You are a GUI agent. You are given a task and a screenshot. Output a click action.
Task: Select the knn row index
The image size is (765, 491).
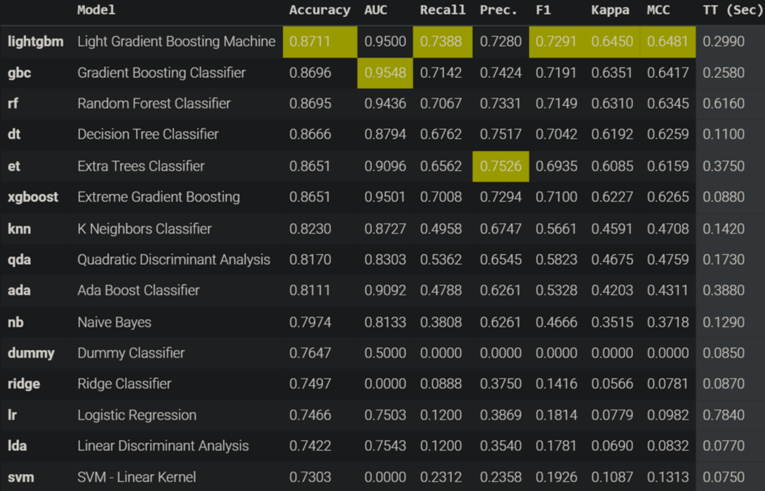tap(20, 228)
